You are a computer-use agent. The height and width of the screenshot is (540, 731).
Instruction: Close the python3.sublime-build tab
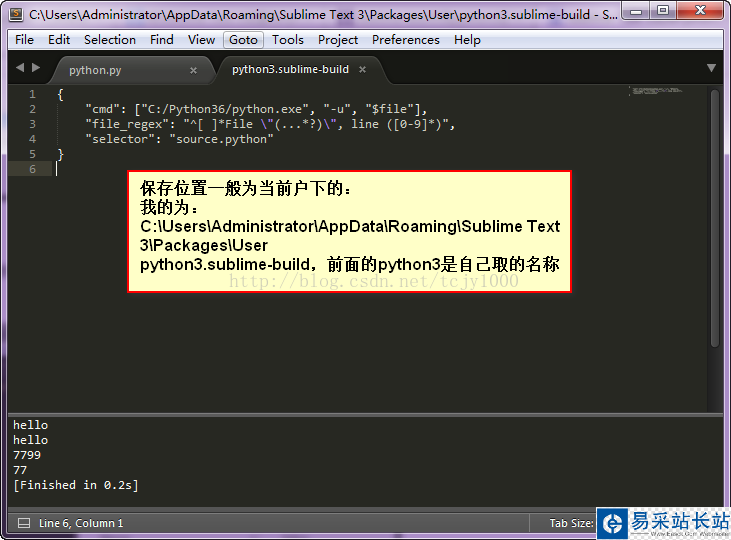click(x=362, y=69)
